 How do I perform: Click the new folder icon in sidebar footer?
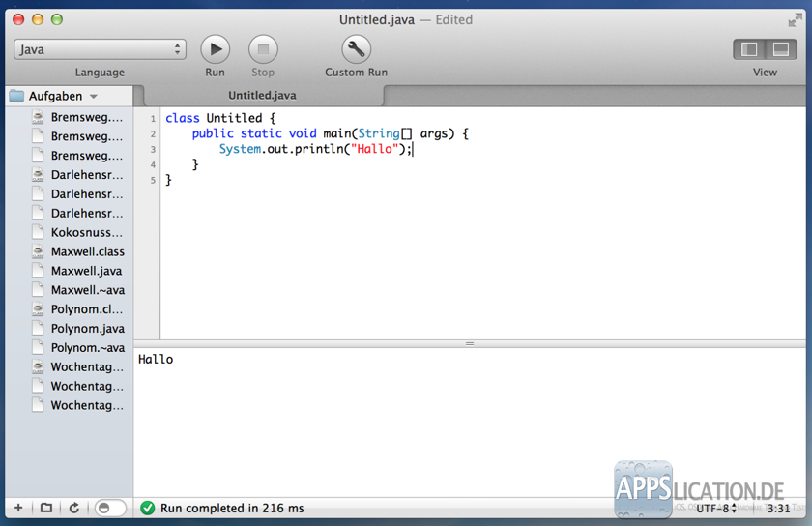pyautogui.click(x=46, y=508)
